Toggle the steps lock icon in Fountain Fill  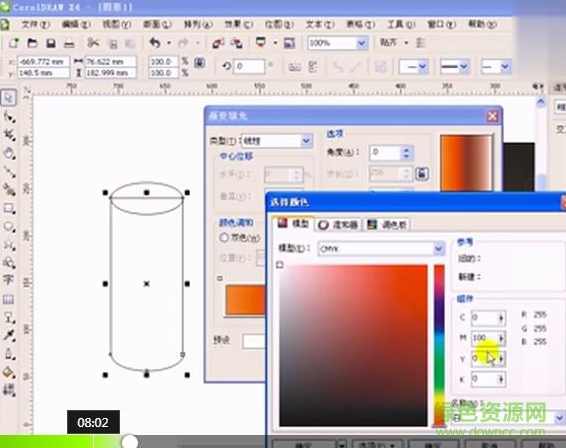click(422, 174)
